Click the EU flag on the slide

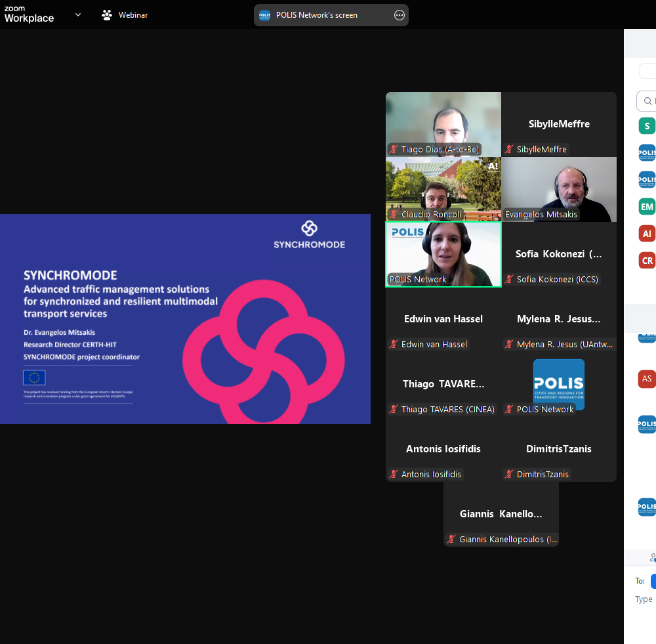click(x=34, y=377)
